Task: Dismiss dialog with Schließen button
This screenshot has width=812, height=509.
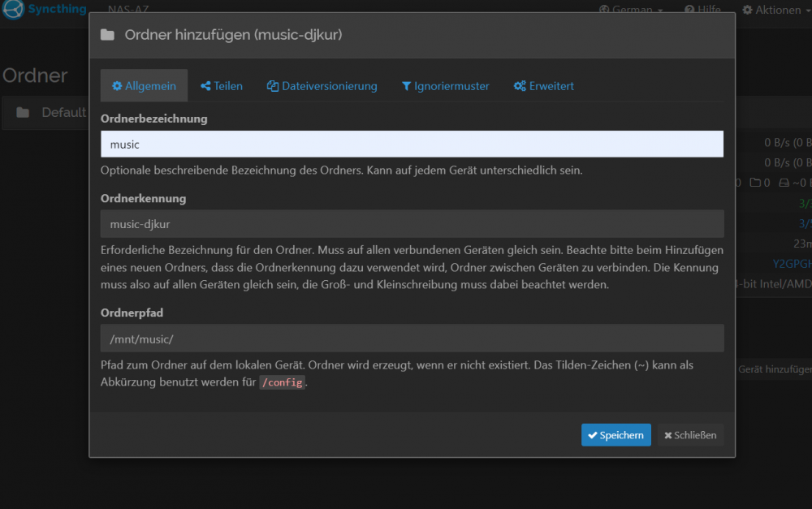Action: [x=690, y=435]
